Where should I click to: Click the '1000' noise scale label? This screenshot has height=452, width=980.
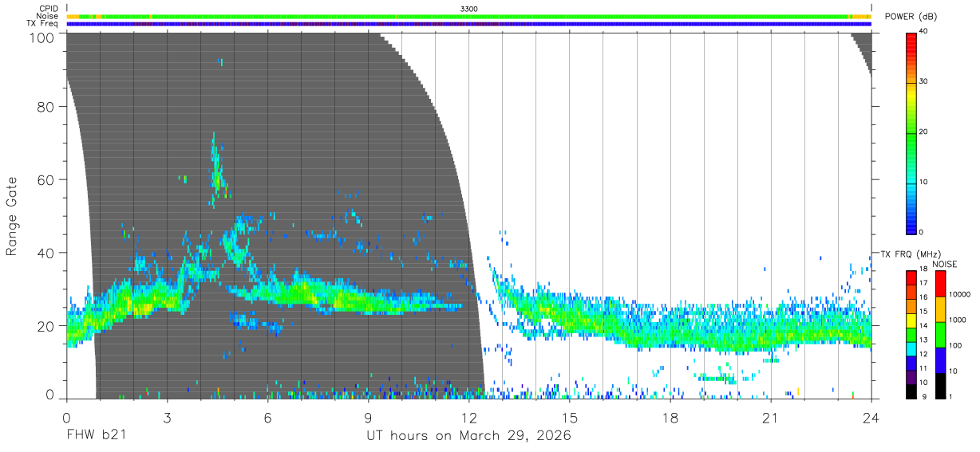point(958,320)
